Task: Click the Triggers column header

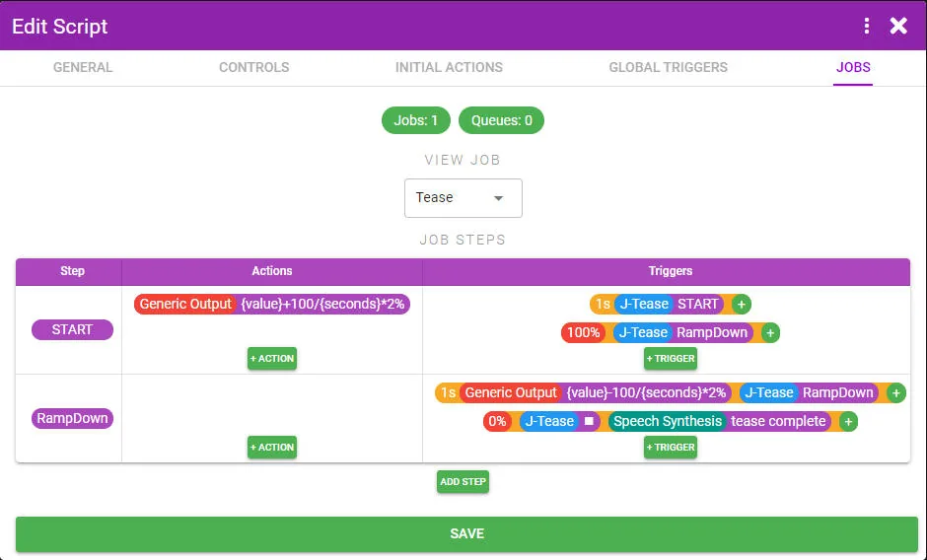Action: 667,271
